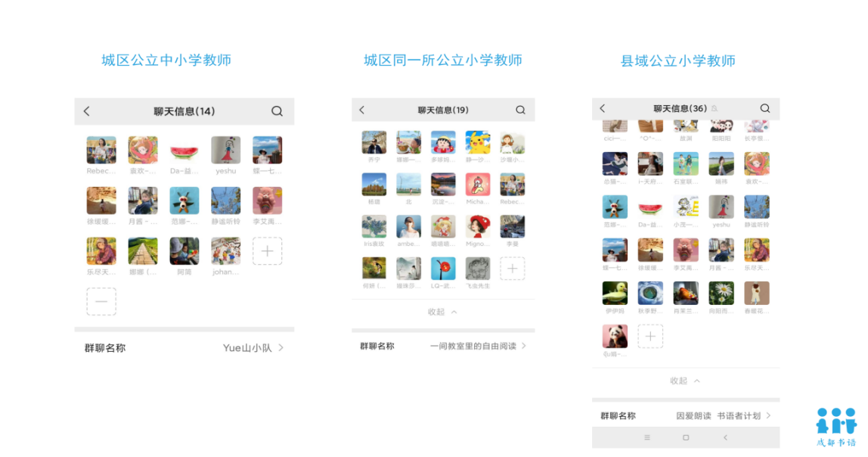Add member with plus in Yue山小队 group
Viewport: 868px width, 457px height.
pyautogui.click(x=268, y=251)
